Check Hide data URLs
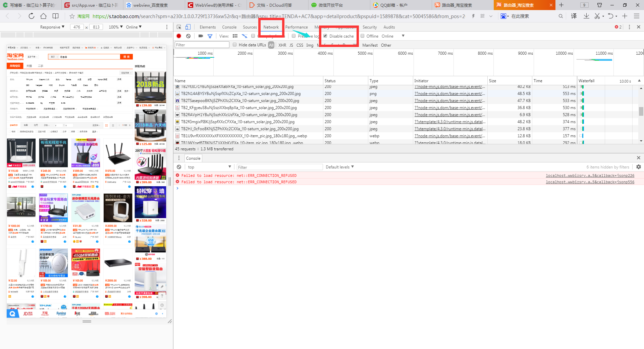This screenshot has height=349, width=644. pyautogui.click(x=235, y=45)
